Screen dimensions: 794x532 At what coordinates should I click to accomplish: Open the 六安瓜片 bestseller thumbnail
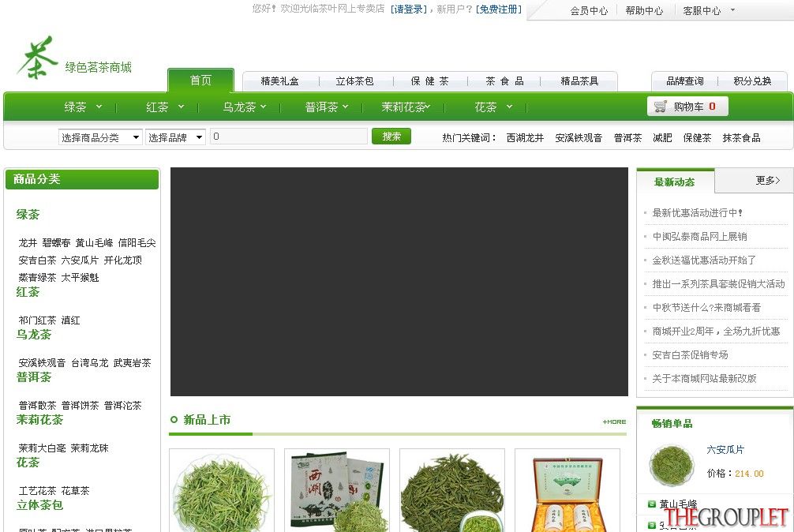[x=672, y=465]
